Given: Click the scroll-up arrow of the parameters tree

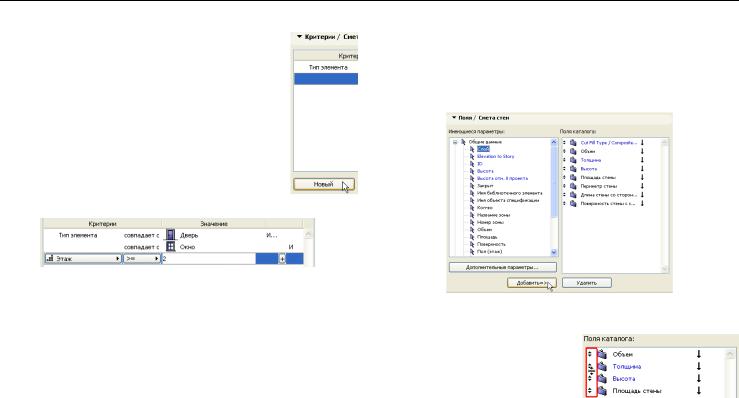Looking at the screenshot, I should point(554,142).
